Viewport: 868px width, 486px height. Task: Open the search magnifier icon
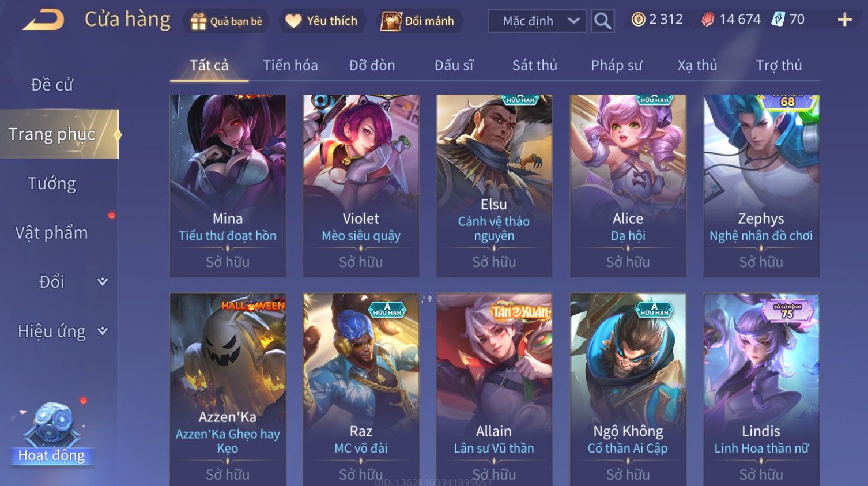coord(602,21)
